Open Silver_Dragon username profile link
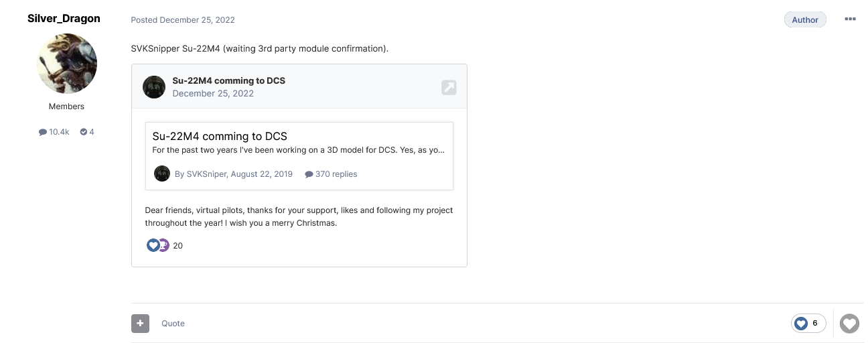This screenshot has width=868, height=343. coord(64,19)
